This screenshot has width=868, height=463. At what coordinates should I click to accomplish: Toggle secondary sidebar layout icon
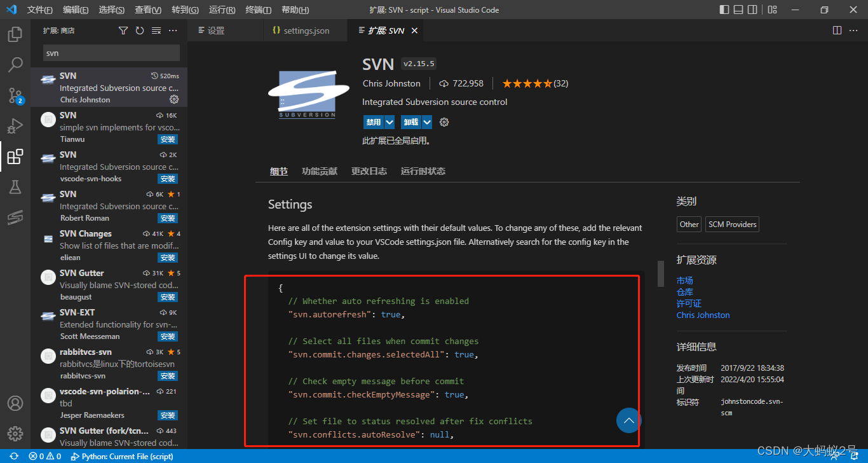(752, 10)
